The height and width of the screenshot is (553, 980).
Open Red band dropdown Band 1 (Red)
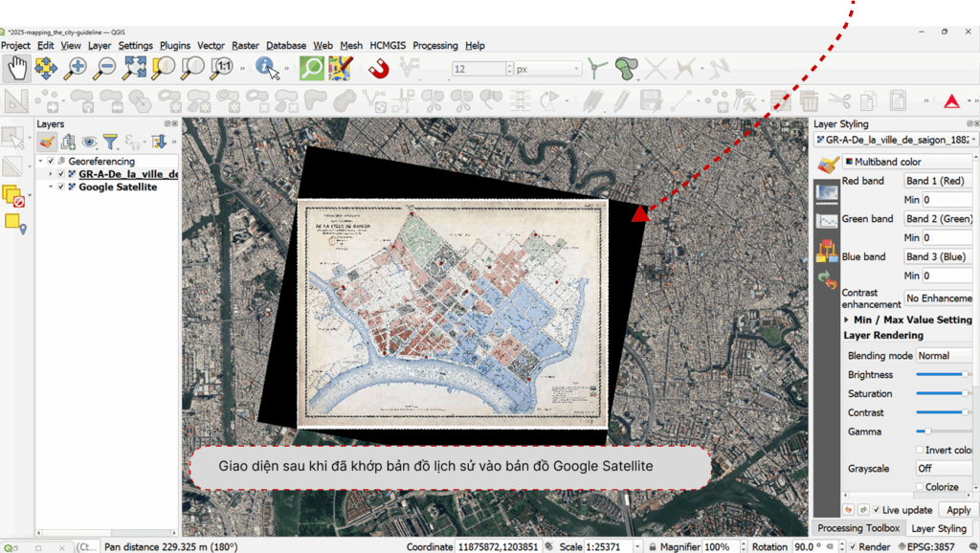click(x=939, y=181)
